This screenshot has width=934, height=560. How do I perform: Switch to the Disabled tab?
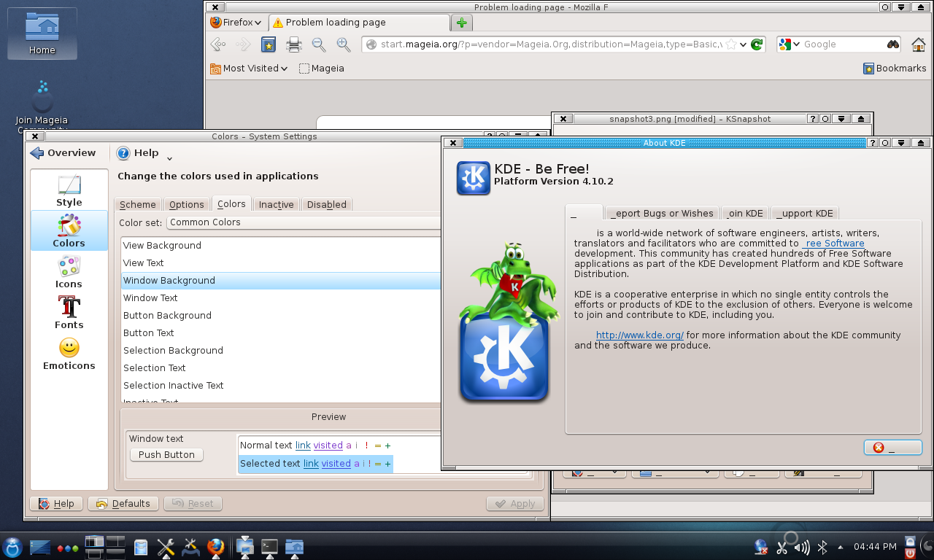(327, 204)
